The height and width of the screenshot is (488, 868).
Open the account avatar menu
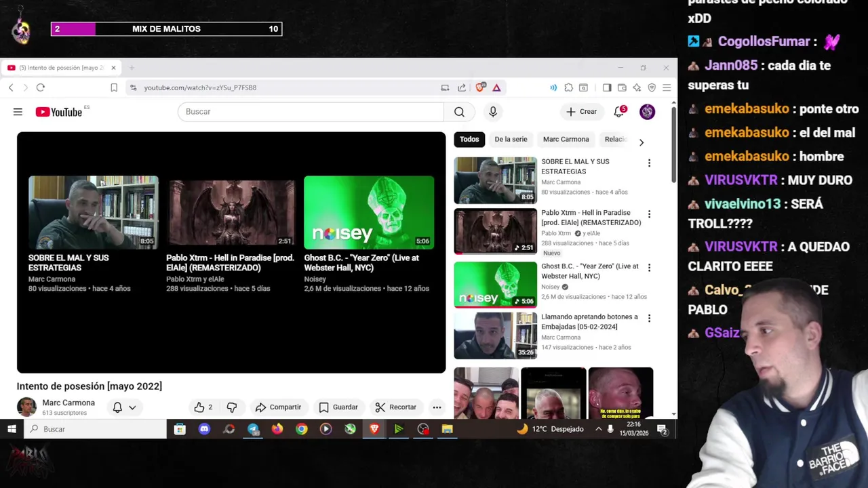tap(647, 112)
